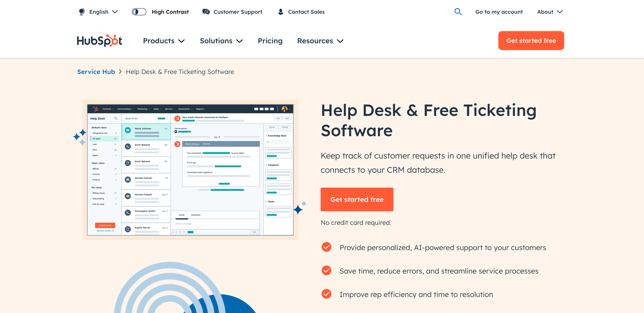
Task: Expand the About menu
Action: click(550, 12)
